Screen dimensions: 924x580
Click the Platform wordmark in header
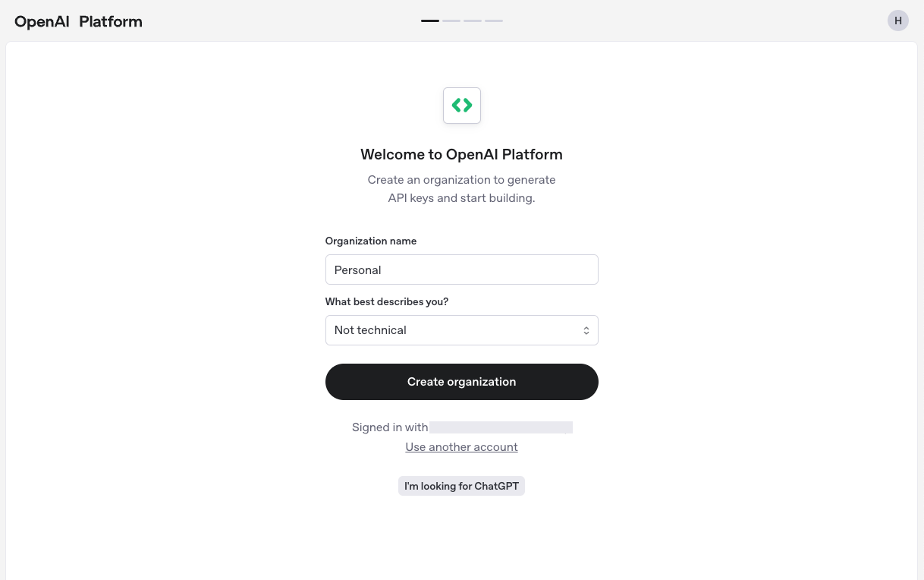click(x=111, y=21)
